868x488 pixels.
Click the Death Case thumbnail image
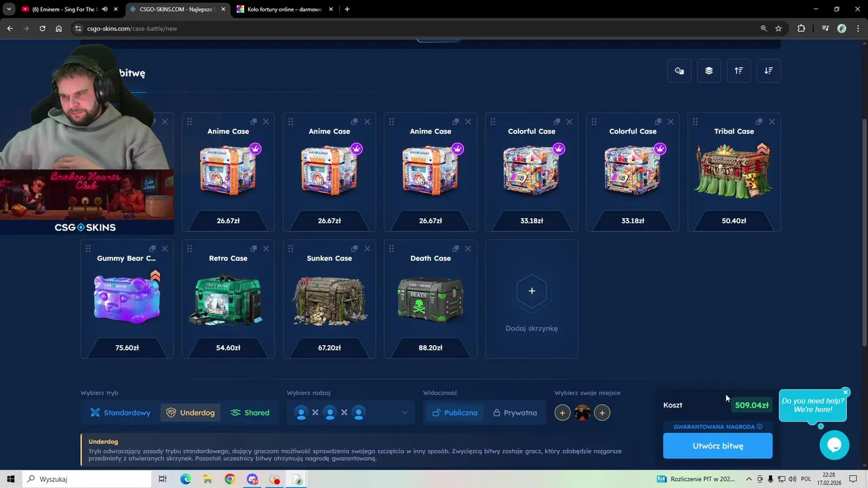click(431, 300)
